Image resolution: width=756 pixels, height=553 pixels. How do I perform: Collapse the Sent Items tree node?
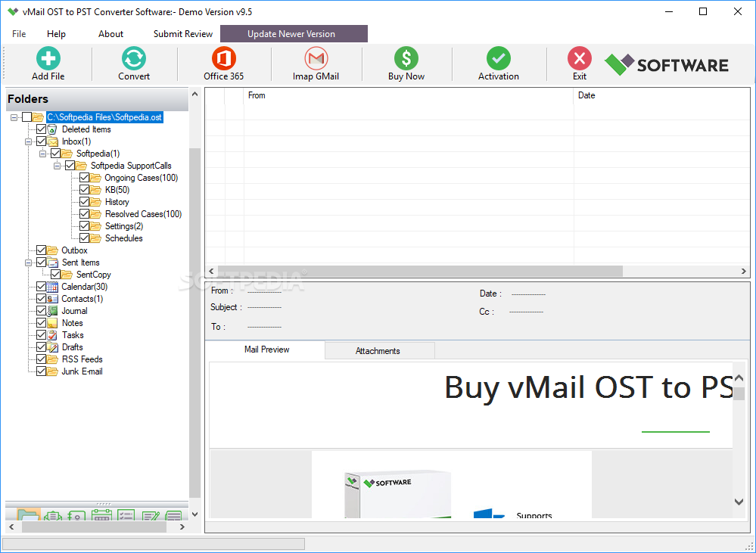coord(29,263)
